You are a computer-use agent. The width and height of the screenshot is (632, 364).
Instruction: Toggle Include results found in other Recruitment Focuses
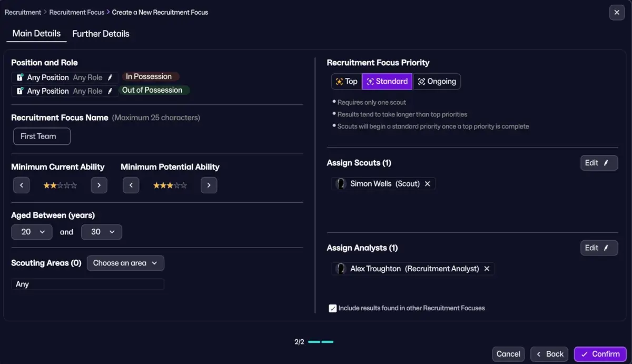(332, 308)
